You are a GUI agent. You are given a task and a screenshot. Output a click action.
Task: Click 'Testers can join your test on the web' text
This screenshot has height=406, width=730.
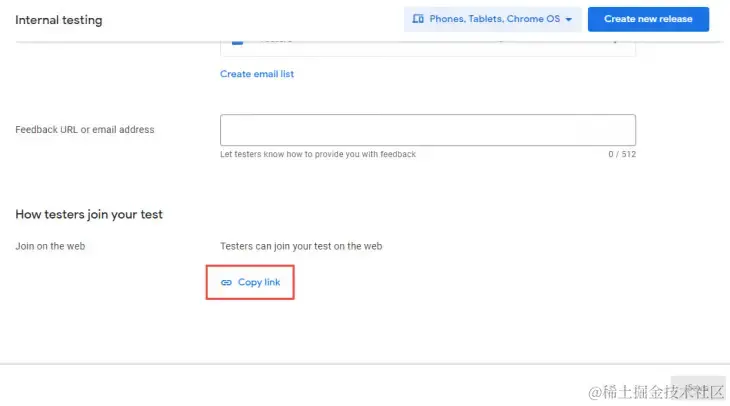click(301, 246)
